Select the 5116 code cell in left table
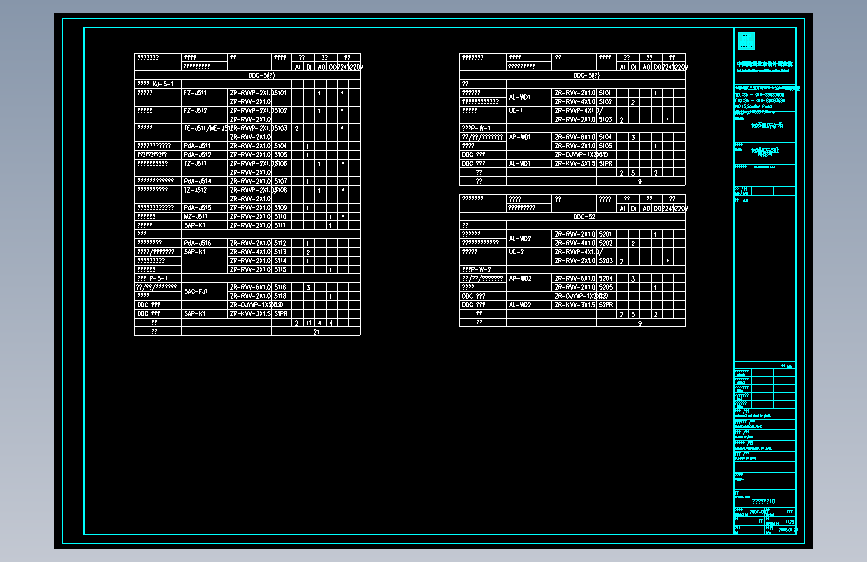 [281, 288]
